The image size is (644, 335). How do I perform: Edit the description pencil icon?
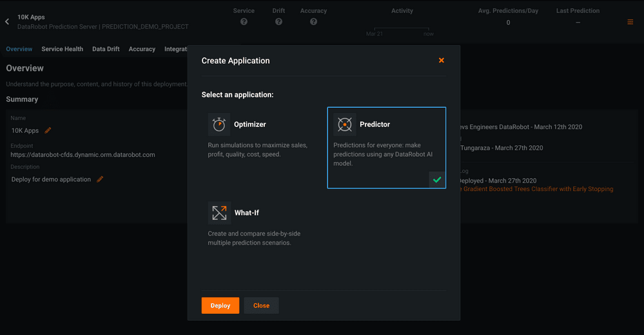[x=100, y=179]
